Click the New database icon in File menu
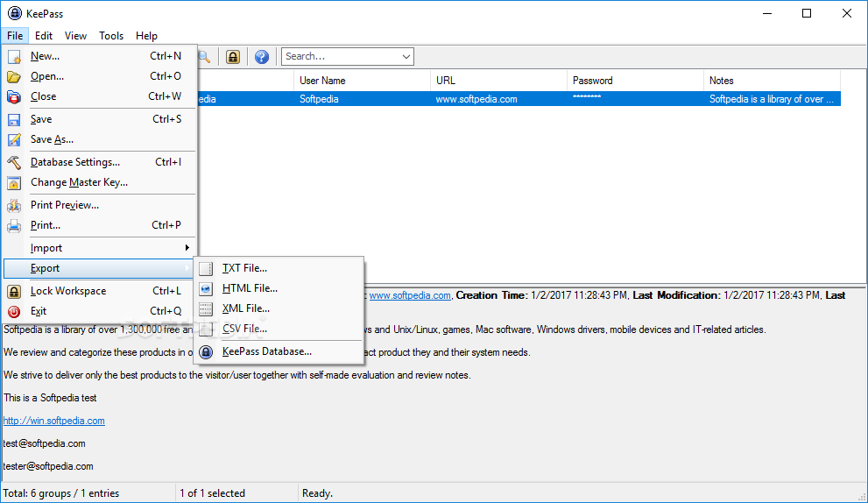The height and width of the screenshot is (503, 868). click(x=14, y=56)
